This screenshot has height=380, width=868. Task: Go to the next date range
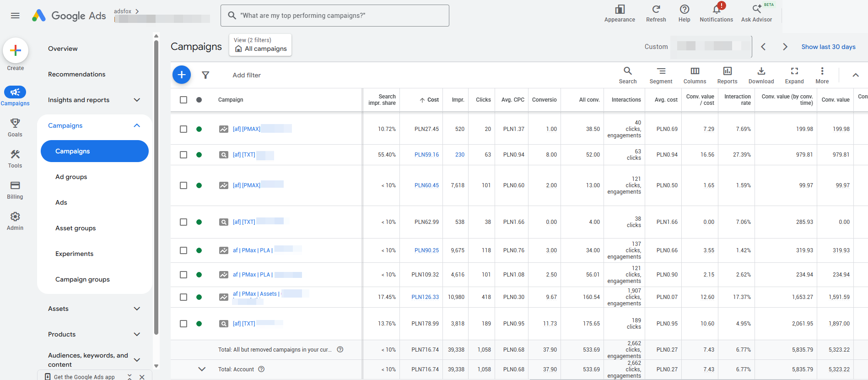[785, 47]
